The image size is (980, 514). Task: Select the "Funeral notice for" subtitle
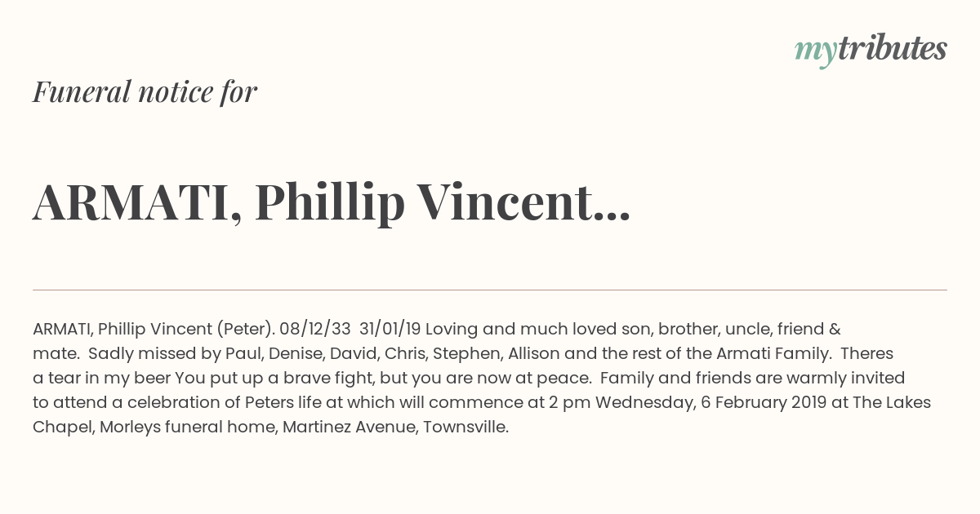tap(145, 91)
